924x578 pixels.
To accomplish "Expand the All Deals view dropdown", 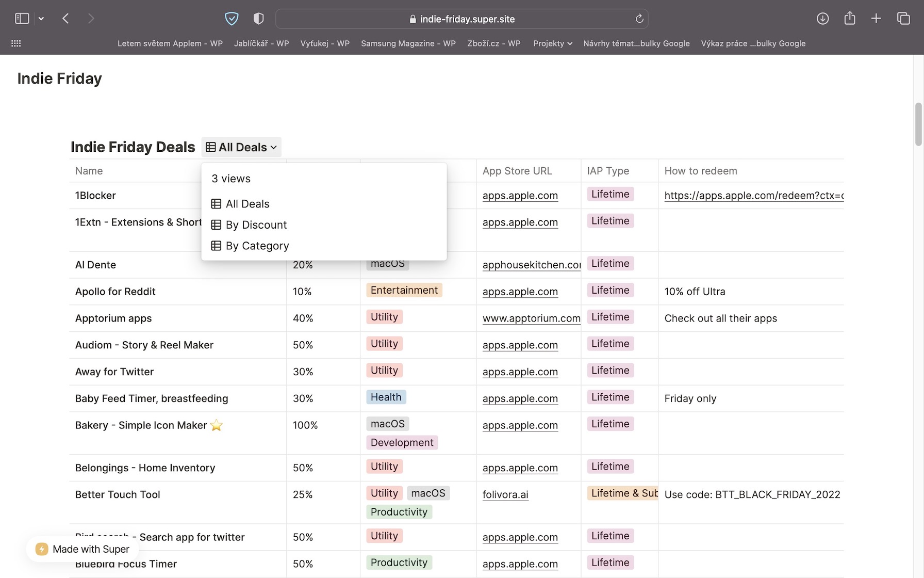I will (x=241, y=147).
